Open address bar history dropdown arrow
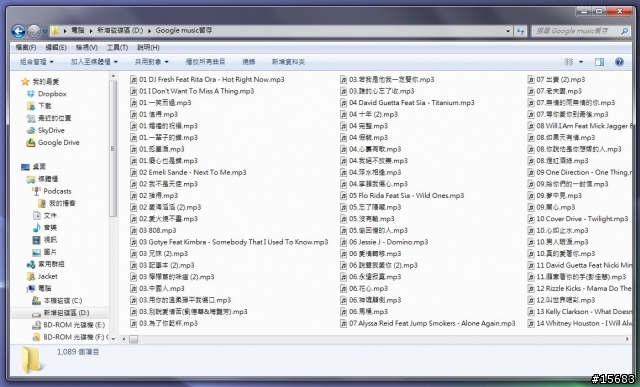640x387 pixels. 508,31
